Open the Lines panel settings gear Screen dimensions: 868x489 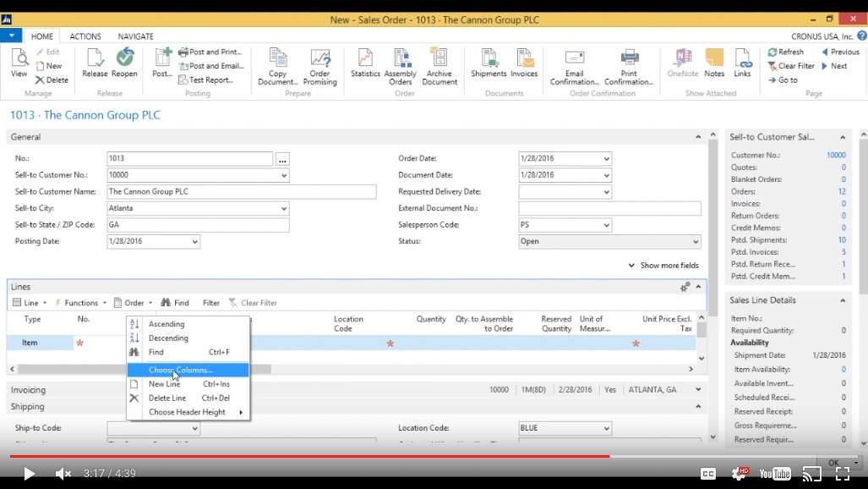point(685,287)
